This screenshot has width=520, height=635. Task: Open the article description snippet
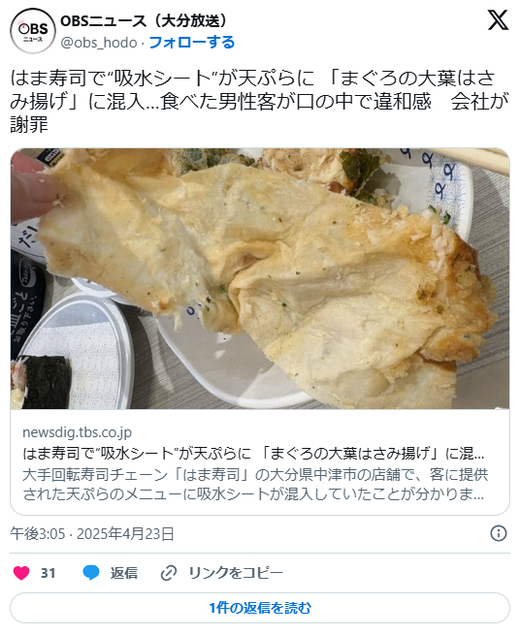point(255,484)
